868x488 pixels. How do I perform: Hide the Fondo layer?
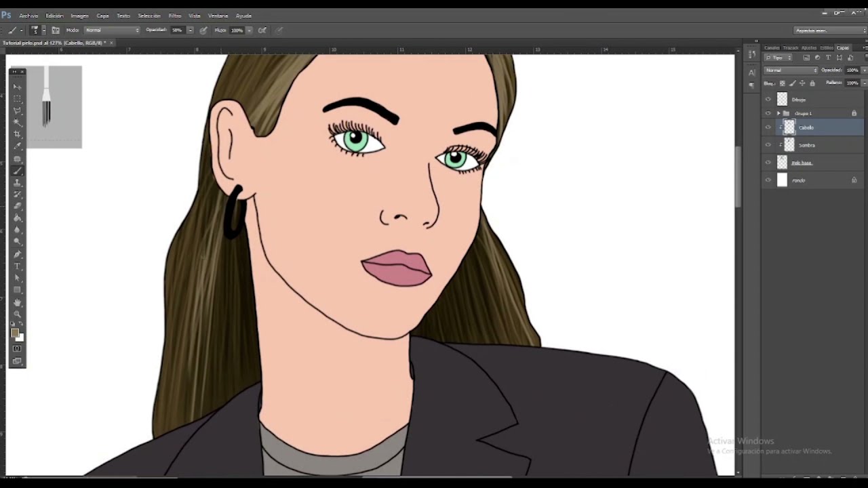click(768, 180)
